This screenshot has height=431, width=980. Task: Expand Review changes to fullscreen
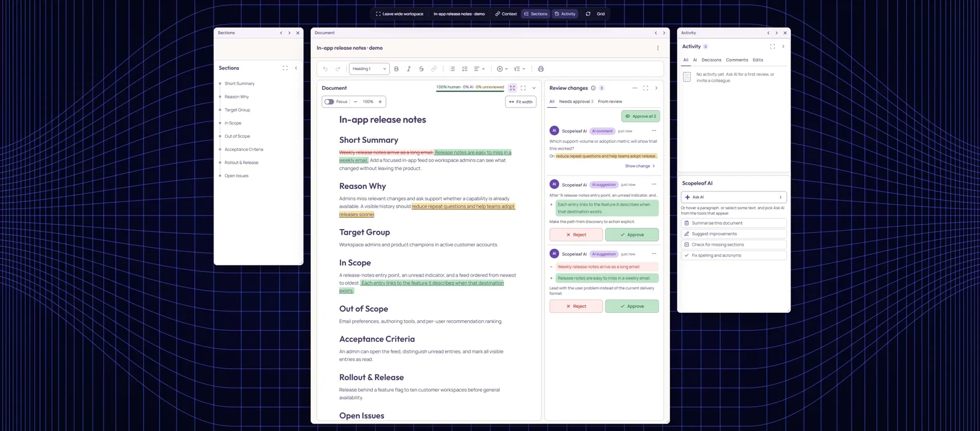click(x=646, y=88)
